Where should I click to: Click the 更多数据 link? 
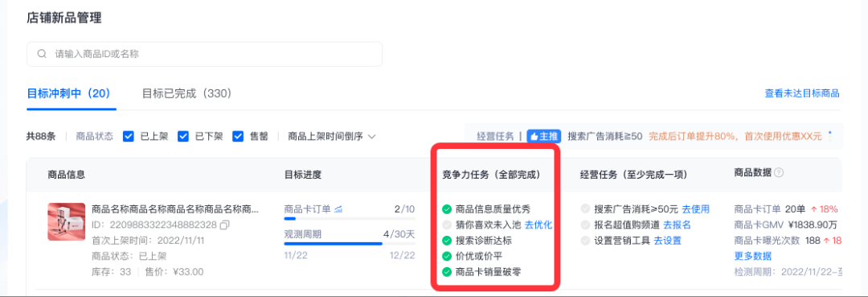point(752,256)
